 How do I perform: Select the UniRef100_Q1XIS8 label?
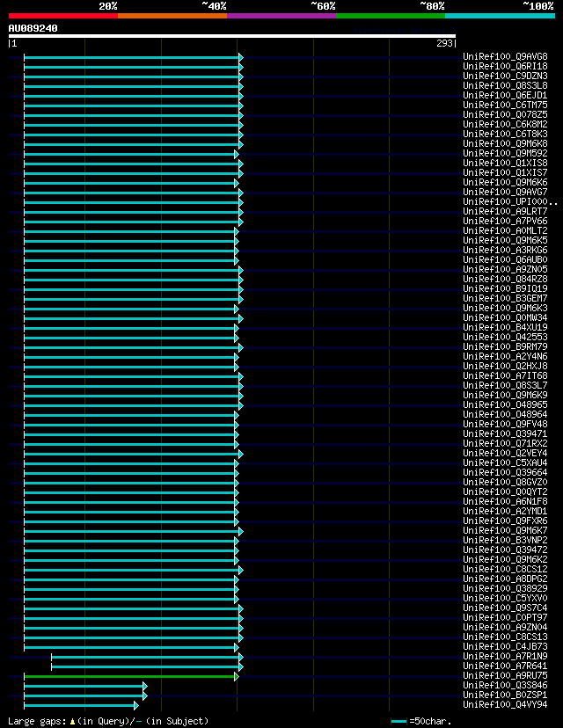pyautogui.click(x=506, y=163)
